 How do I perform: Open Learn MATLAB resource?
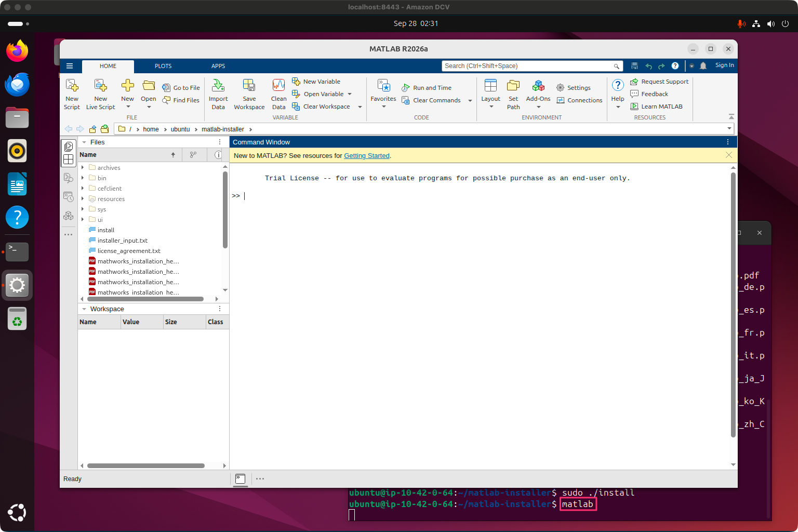click(656, 107)
